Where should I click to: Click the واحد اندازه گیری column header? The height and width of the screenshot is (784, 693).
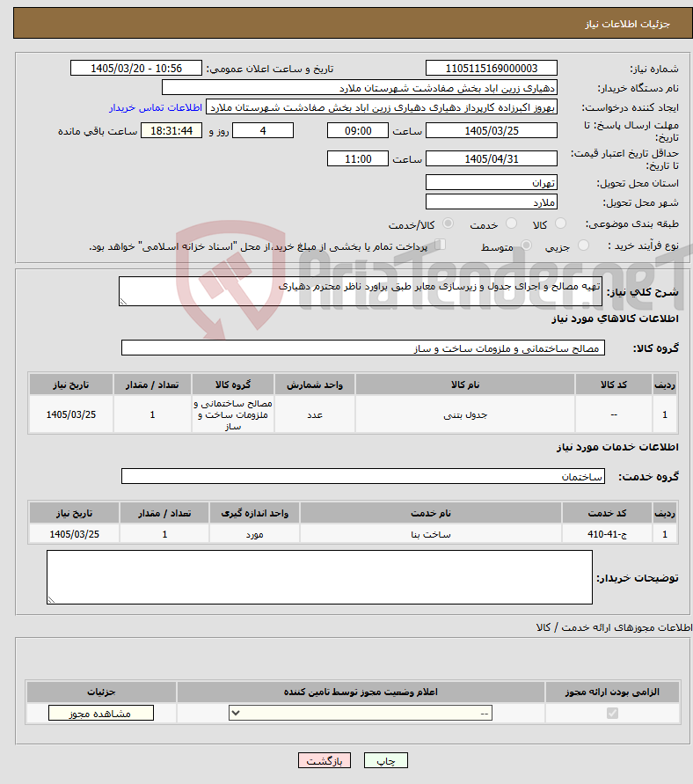(254, 513)
